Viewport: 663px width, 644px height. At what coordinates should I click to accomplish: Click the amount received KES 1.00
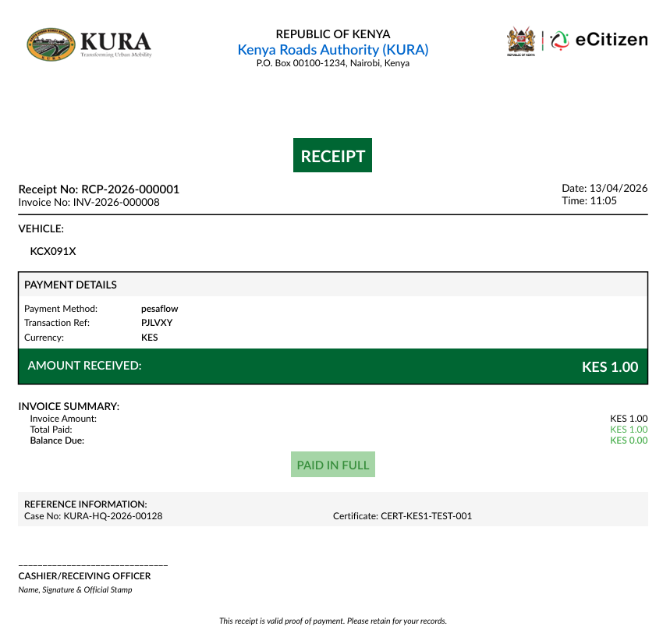[610, 366]
